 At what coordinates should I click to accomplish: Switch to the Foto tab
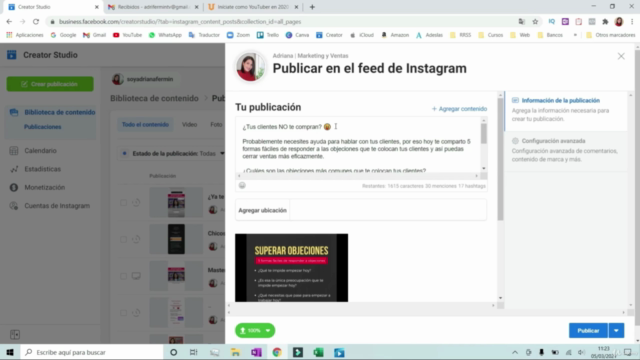click(216, 124)
